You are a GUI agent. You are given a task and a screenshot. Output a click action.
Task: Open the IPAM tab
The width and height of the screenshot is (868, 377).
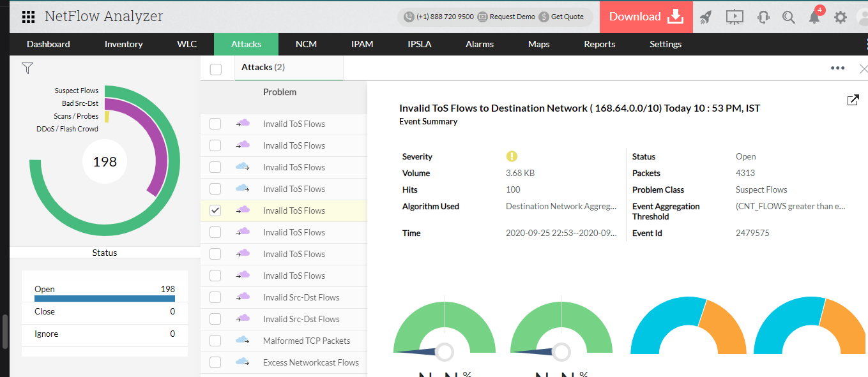[362, 44]
